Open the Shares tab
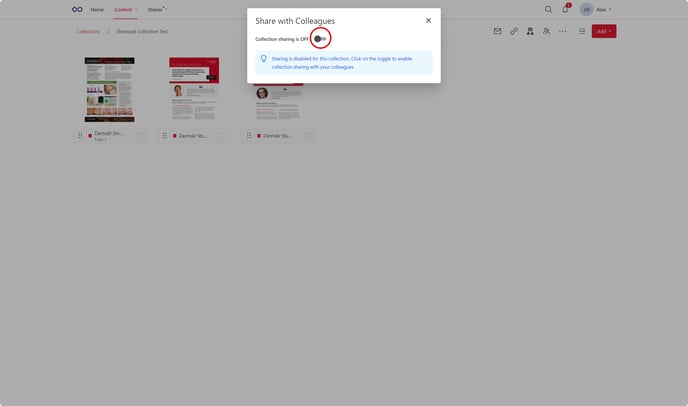 (x=155, y=10)
